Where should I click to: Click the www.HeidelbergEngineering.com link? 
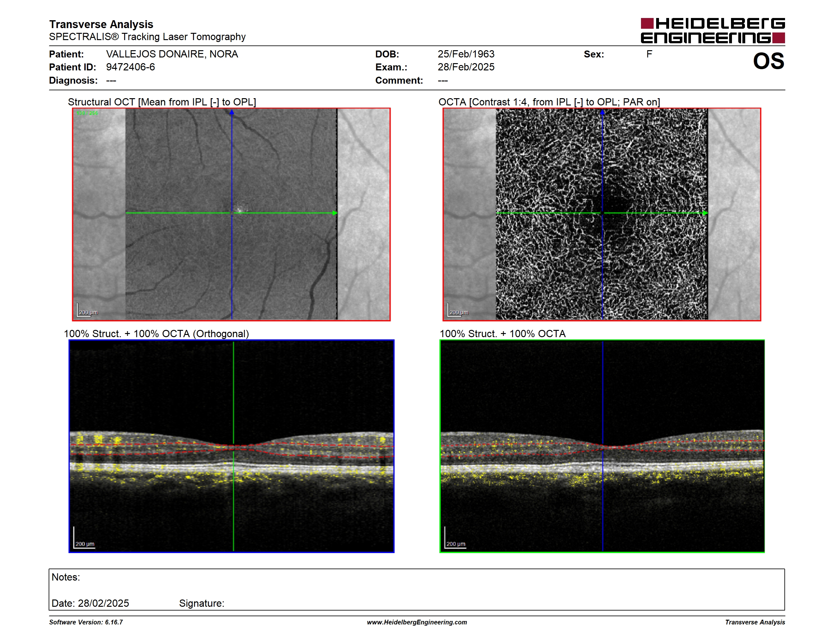[x=417, y=622]
